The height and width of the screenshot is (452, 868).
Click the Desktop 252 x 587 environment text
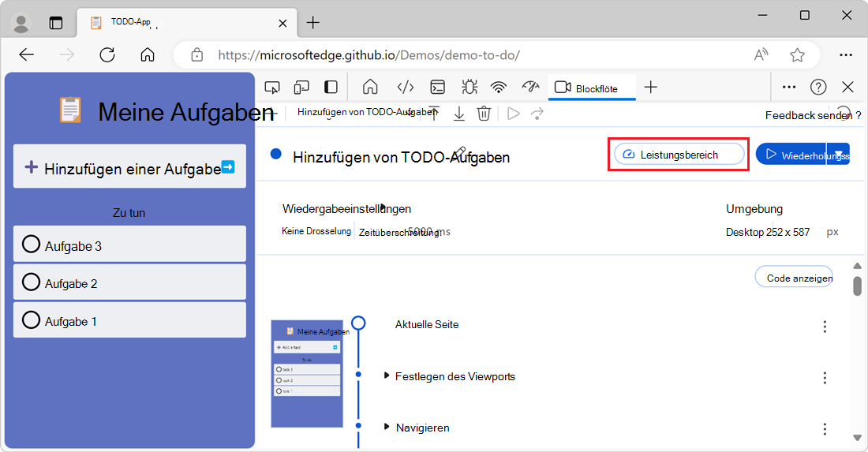768,233
